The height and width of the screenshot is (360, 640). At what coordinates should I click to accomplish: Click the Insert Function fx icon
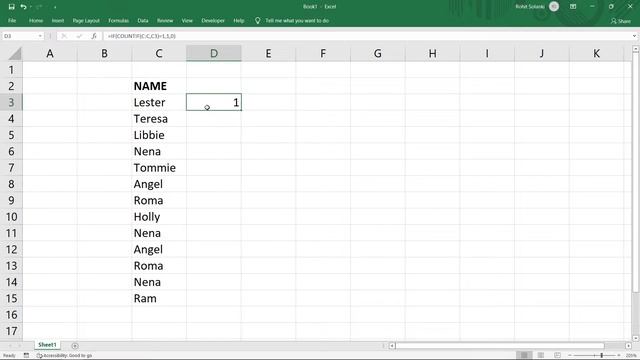[x=94, y=36]
